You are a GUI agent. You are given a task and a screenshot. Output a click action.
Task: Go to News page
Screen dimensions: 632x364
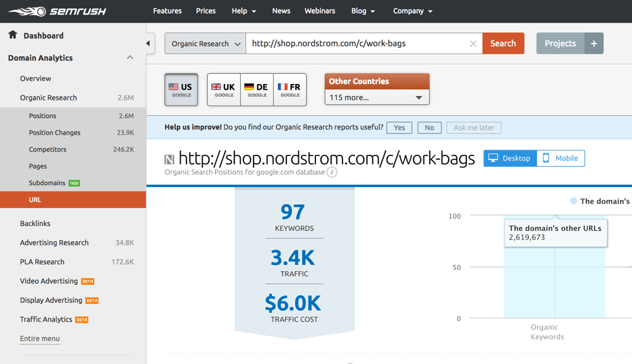click(x=281, y=11)
